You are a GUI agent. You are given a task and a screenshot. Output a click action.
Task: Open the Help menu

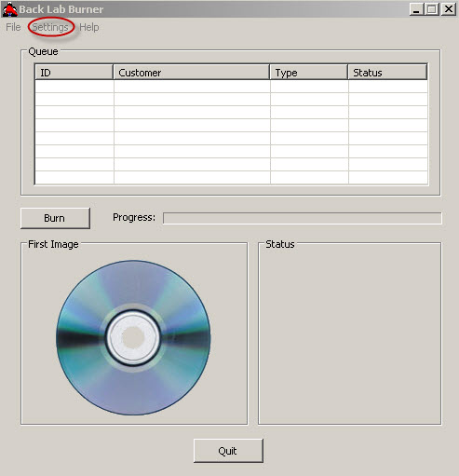point(89,27)
